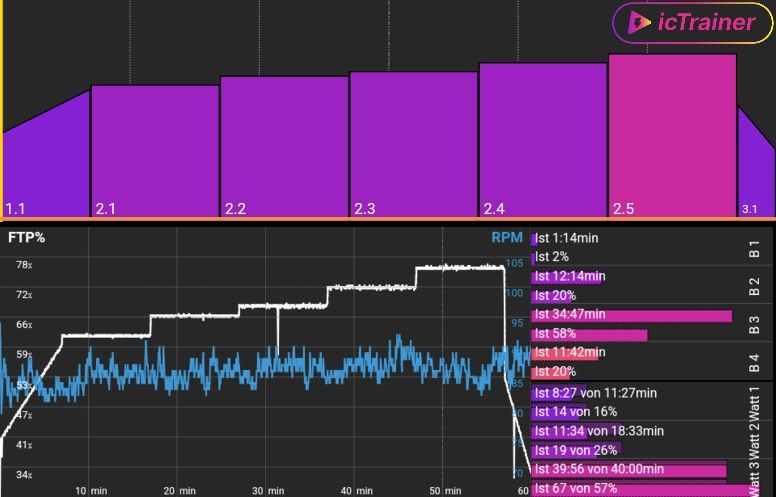Click the red 'Ist 11:42min' B4 bar
776x497 pixels.
pyautogui.click(x=568, y=353)
